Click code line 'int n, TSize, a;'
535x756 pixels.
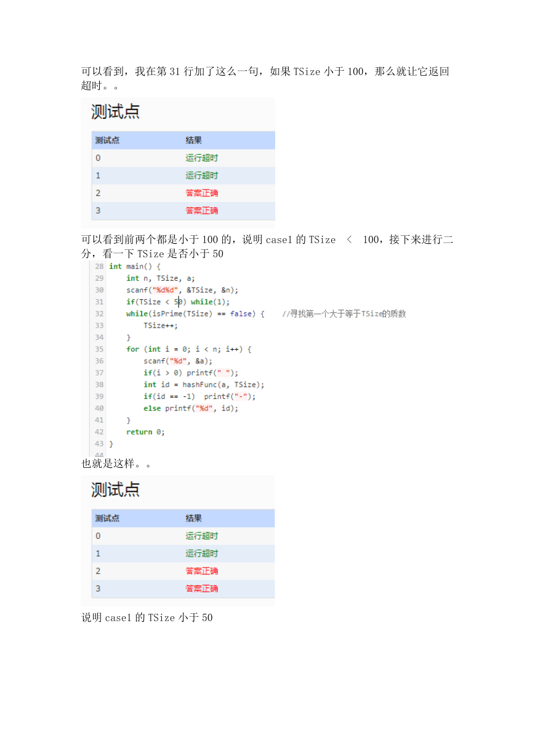(161, 278)
